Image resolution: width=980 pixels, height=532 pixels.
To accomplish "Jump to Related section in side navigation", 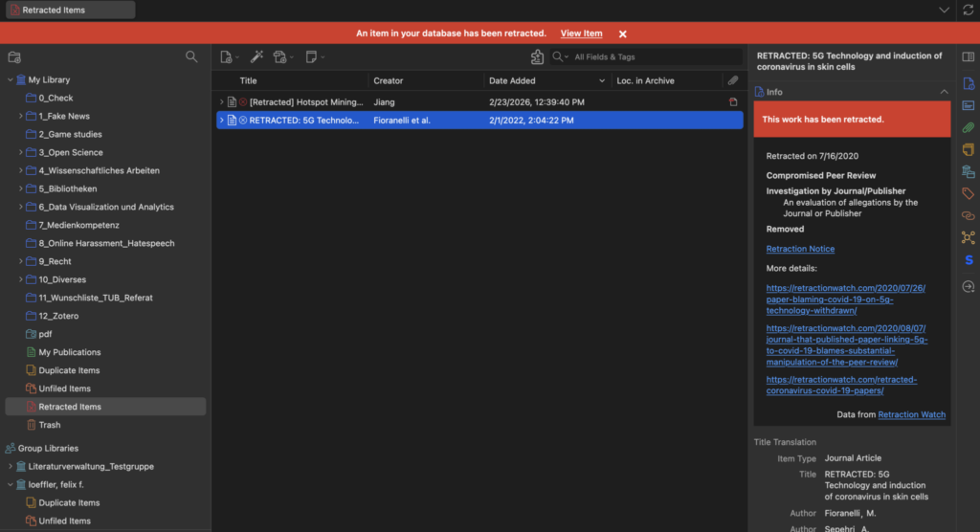I will [x=969, y=215].
